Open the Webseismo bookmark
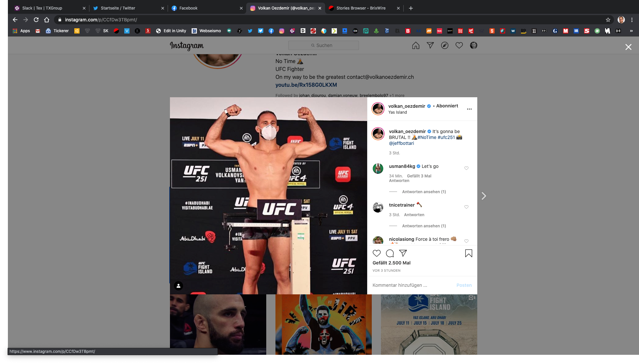This screenshot has width=639, height=364. point(206,31)
